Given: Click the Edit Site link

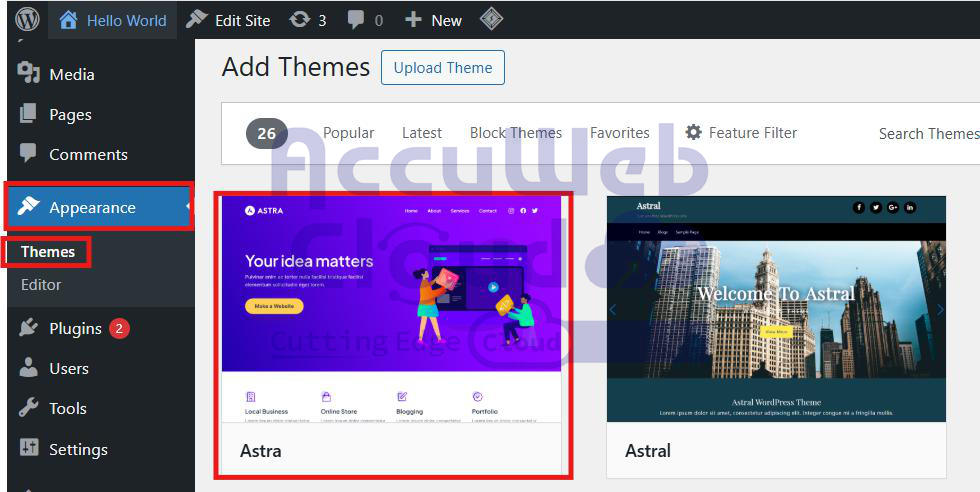Looking at the screenshot, I should coord(242,21).
